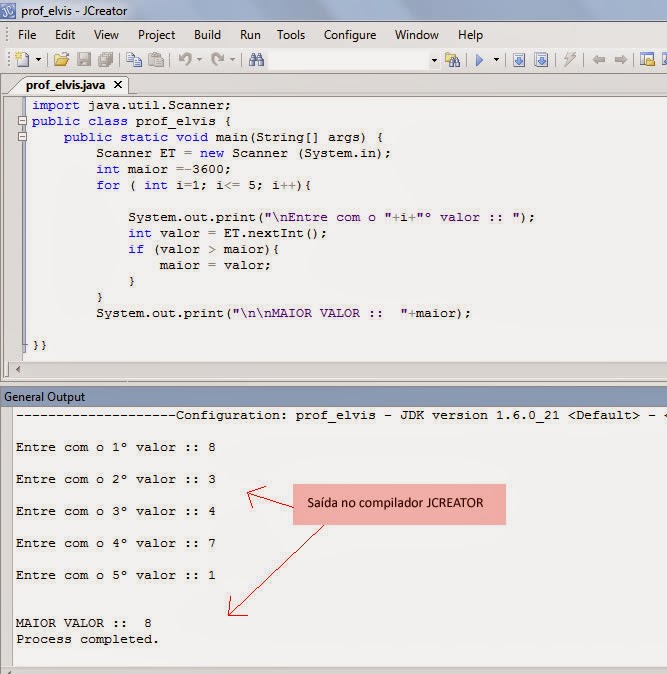Click into the toolbar search text box
This screenshot has height=674, width=667.
click(x=348, y=60)
